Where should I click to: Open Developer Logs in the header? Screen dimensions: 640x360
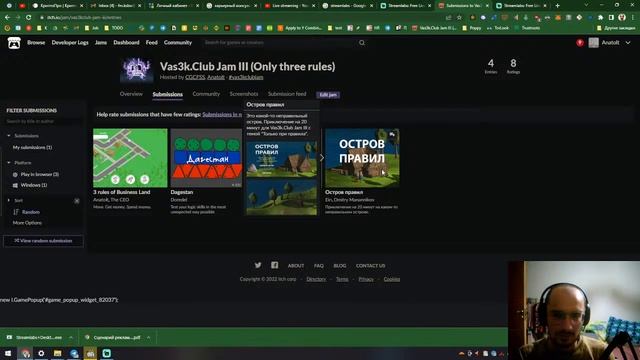point(70,42)
